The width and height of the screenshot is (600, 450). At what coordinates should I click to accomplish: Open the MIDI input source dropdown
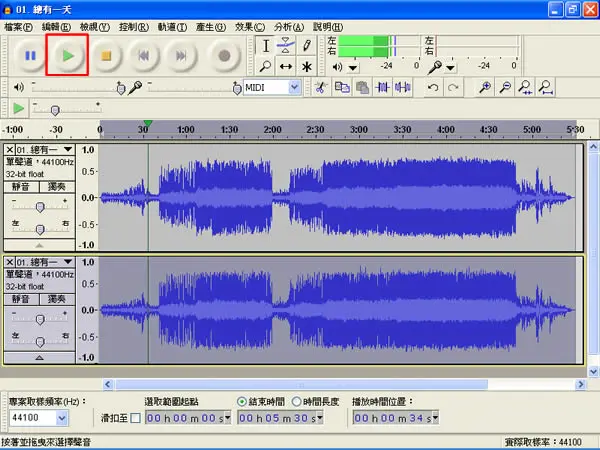294,87
